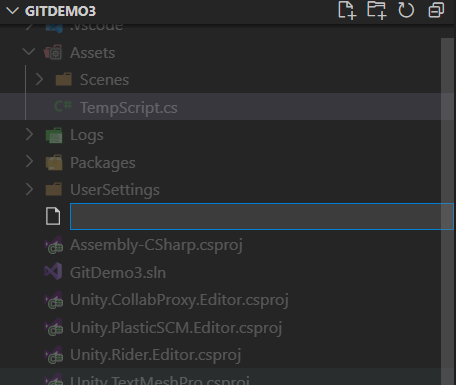Screen dimensions: 456x385
Task: Click the New File icon in explorer header
Action: click(x=347, y=10)
